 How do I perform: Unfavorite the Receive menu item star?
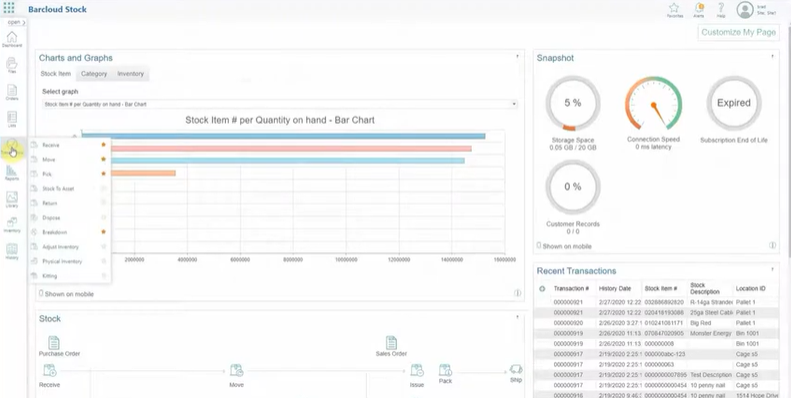(103, 145)
